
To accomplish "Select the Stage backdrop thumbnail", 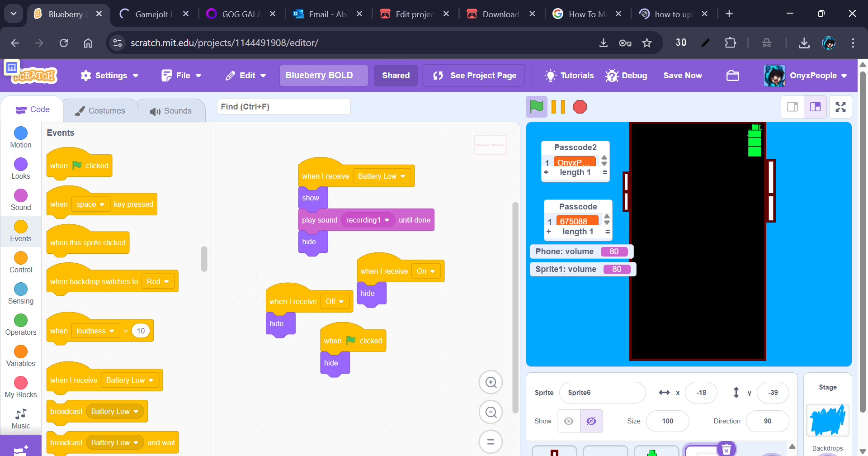I will (827, 420).
